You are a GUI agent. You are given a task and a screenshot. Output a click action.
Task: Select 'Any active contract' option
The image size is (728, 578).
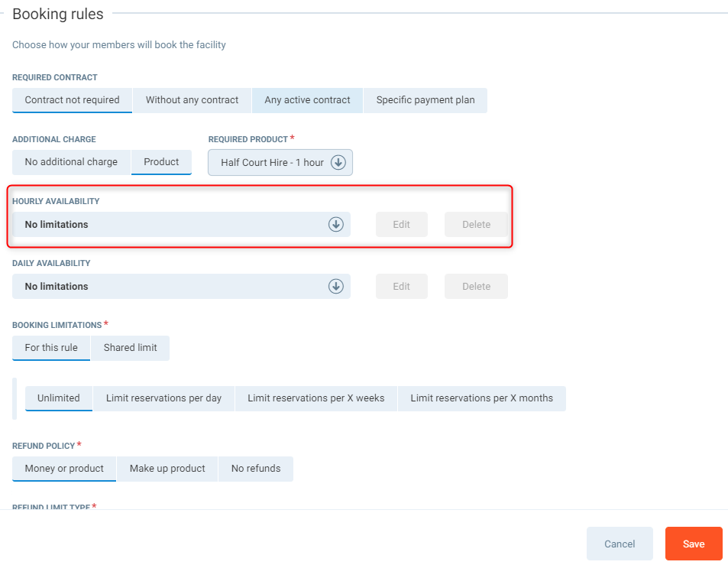307,100
